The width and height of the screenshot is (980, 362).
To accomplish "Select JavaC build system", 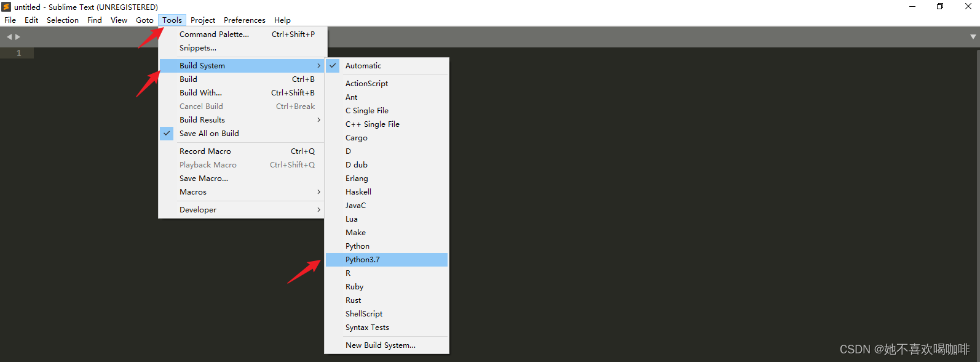I will click(x=387, y=205).
